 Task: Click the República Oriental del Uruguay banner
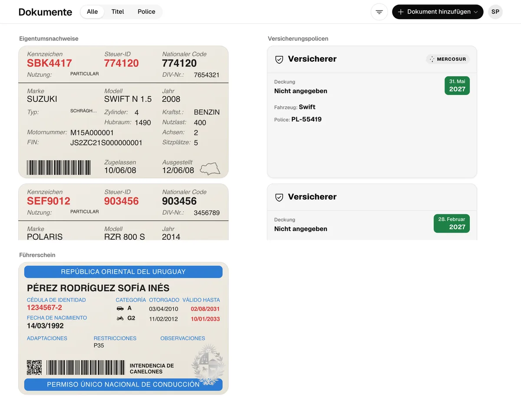(123, 272)
